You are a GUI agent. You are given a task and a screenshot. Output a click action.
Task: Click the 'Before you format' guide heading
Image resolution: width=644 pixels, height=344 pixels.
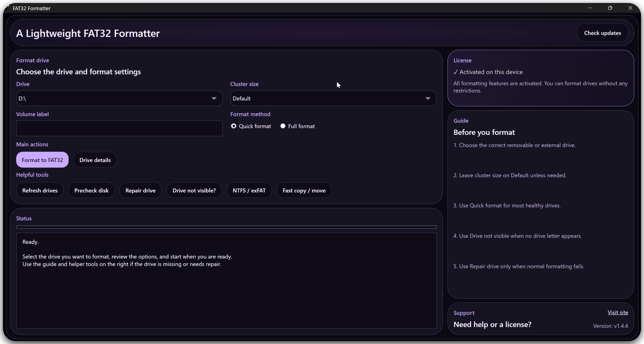(x=484, y=132)
